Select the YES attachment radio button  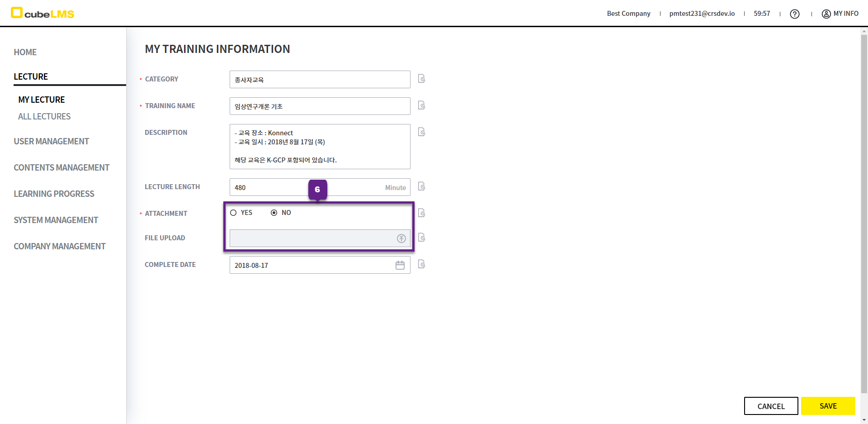[233, 213]
